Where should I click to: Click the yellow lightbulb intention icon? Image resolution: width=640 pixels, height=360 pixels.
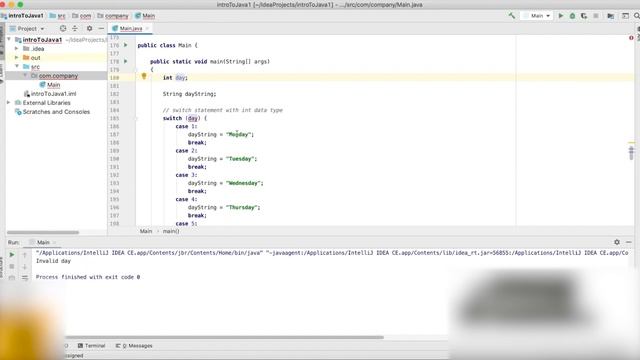(x=144, y=76)
